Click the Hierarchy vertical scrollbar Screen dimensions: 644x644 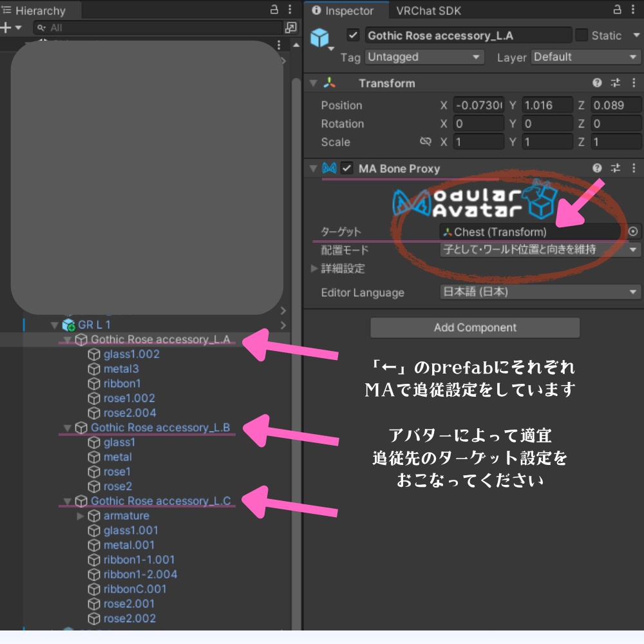click(x=296, y=353)
